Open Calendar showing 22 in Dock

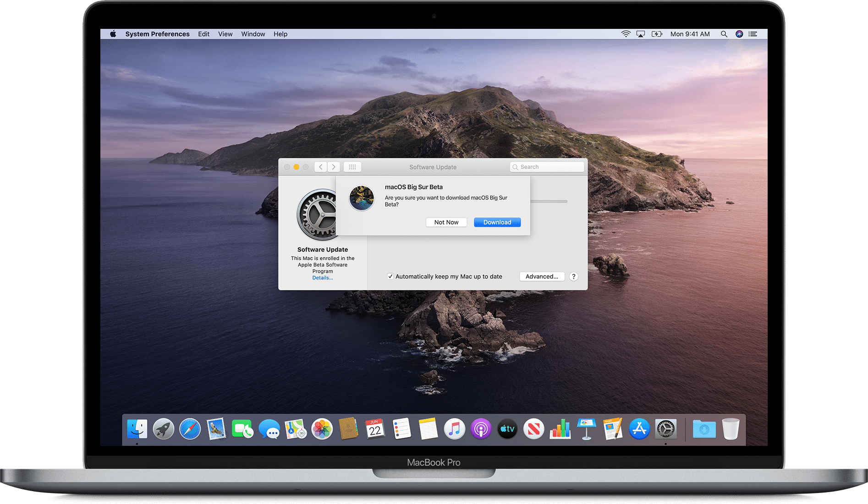(x=375, y=429)
